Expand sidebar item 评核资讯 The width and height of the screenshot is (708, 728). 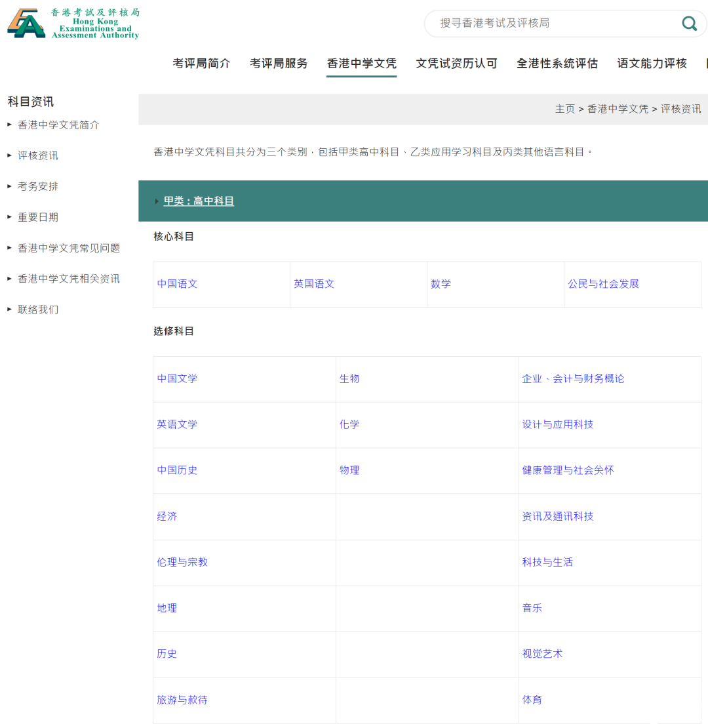[38, 155]
